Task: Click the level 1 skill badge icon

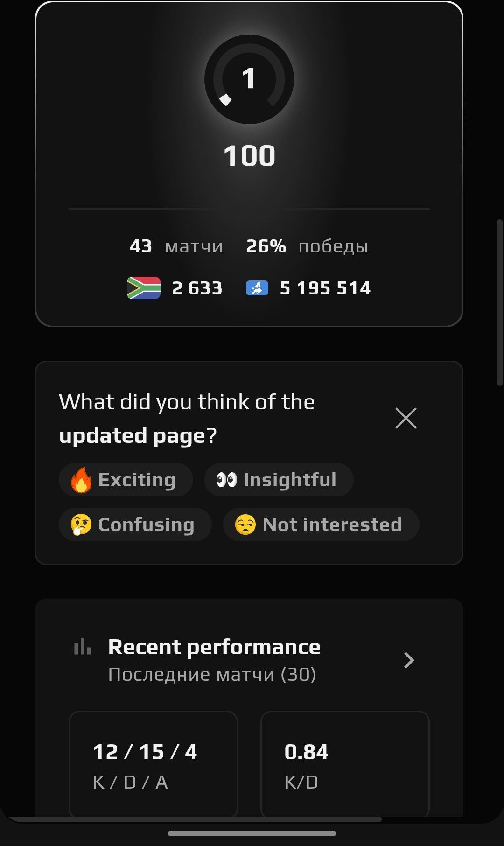Action: click(249, 79)
